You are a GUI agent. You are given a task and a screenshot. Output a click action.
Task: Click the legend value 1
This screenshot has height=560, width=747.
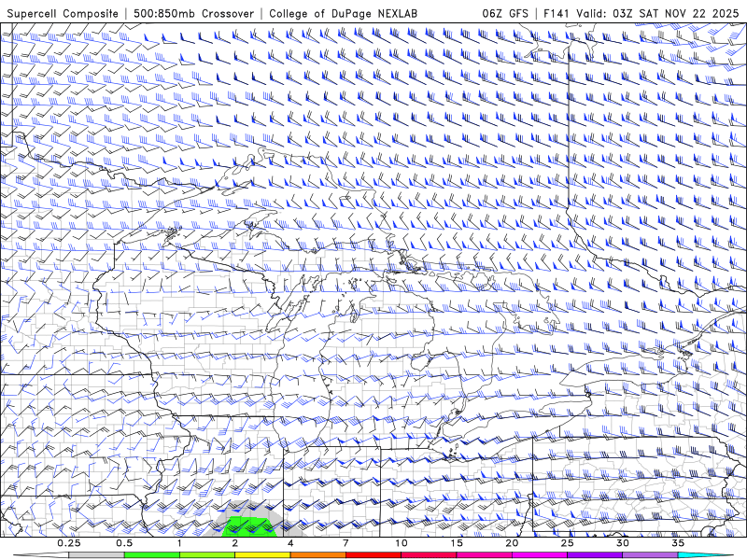coord(179,543)
